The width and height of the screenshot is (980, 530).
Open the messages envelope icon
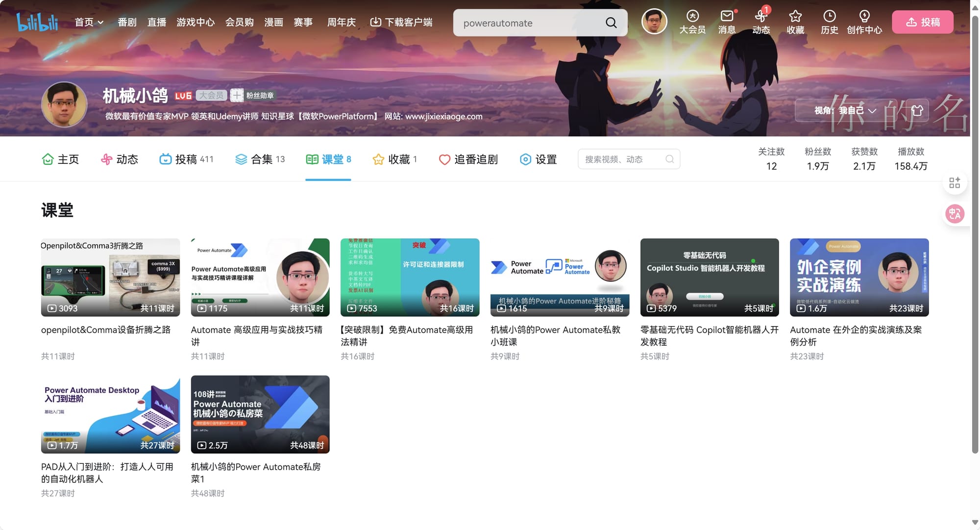[727, 16]
